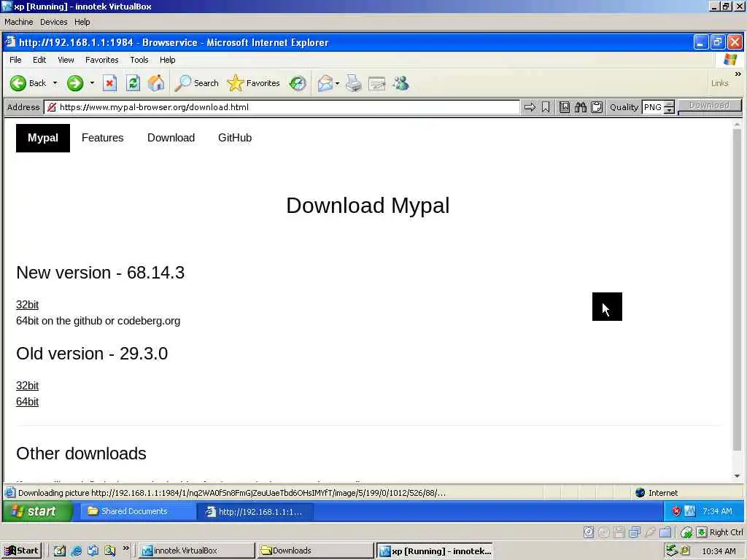
Task: Open Favorites star in IE toolbar
Action: (x=236, y=83)
